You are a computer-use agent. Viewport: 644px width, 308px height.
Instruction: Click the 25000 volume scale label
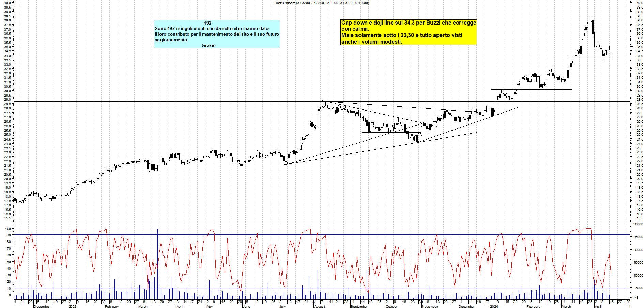(x=638, y=237)
